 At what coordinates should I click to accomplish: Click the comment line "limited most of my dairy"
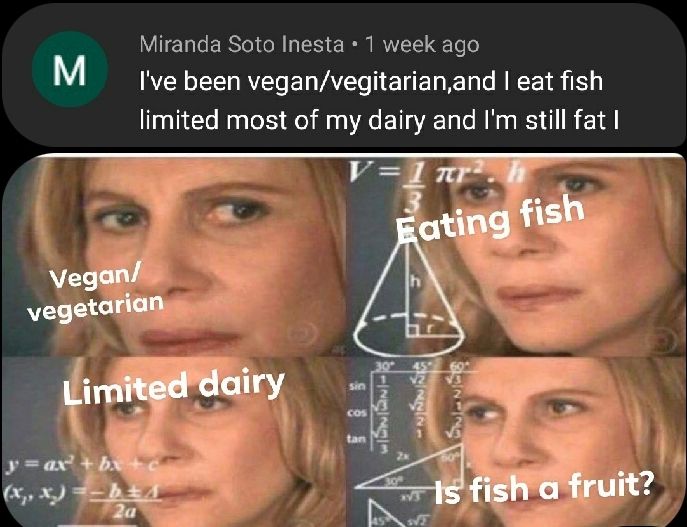(x=380, y=121)
